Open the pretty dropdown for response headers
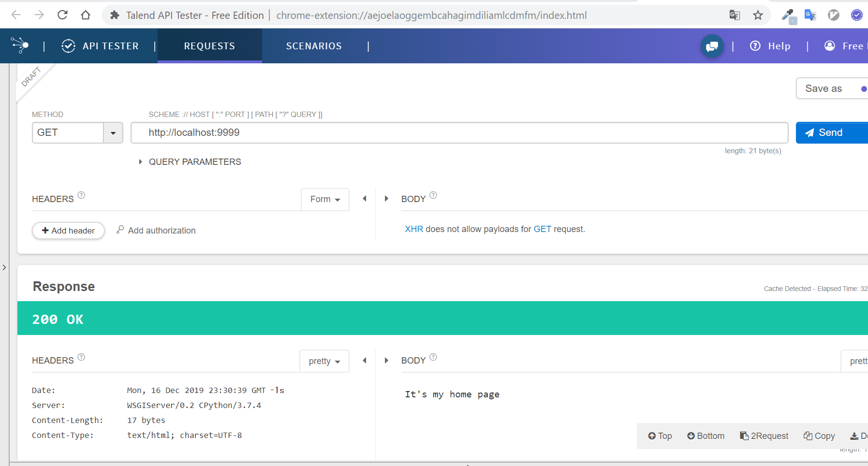This screenshot has height=466, width=868. coord(324,361)
